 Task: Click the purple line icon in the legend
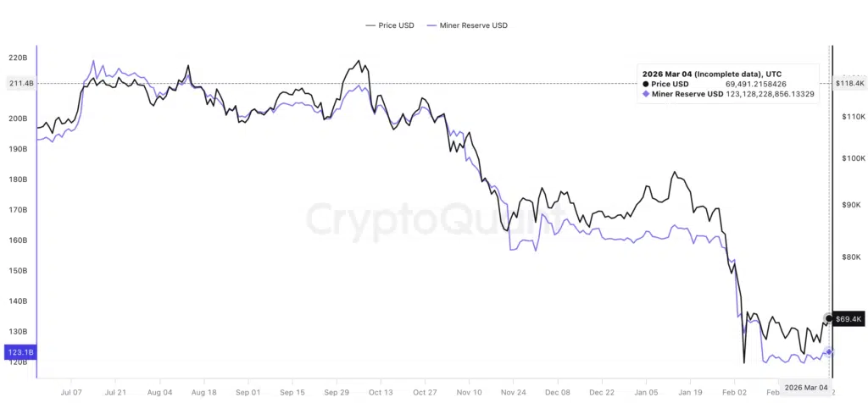point(432,25)
